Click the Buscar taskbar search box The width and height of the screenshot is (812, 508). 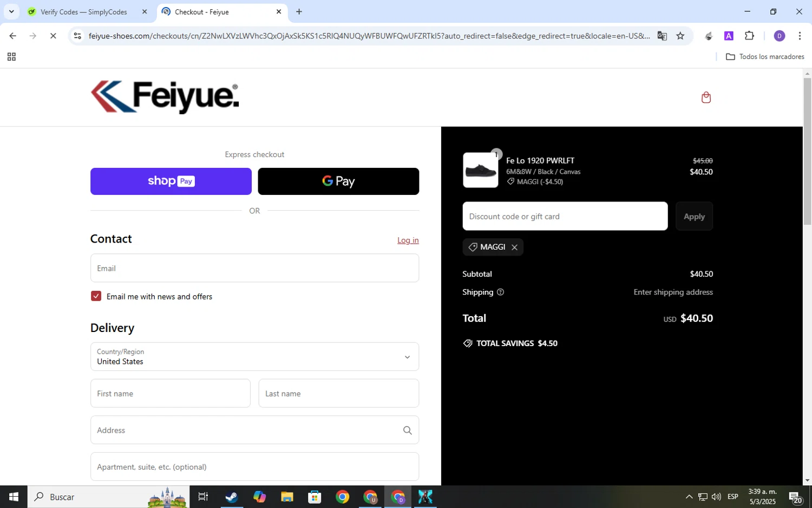(x=108, y=497)
